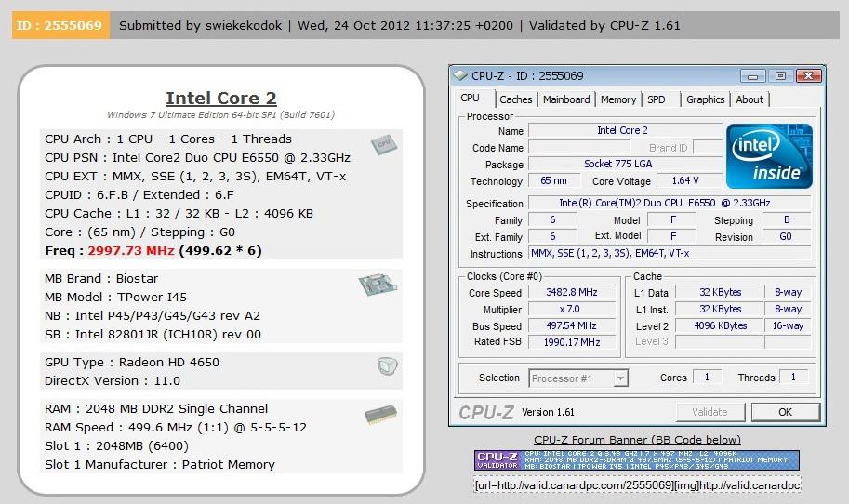Click the Cores count field
This screenshot has height=504, width=849.
[x=707, y=378]
